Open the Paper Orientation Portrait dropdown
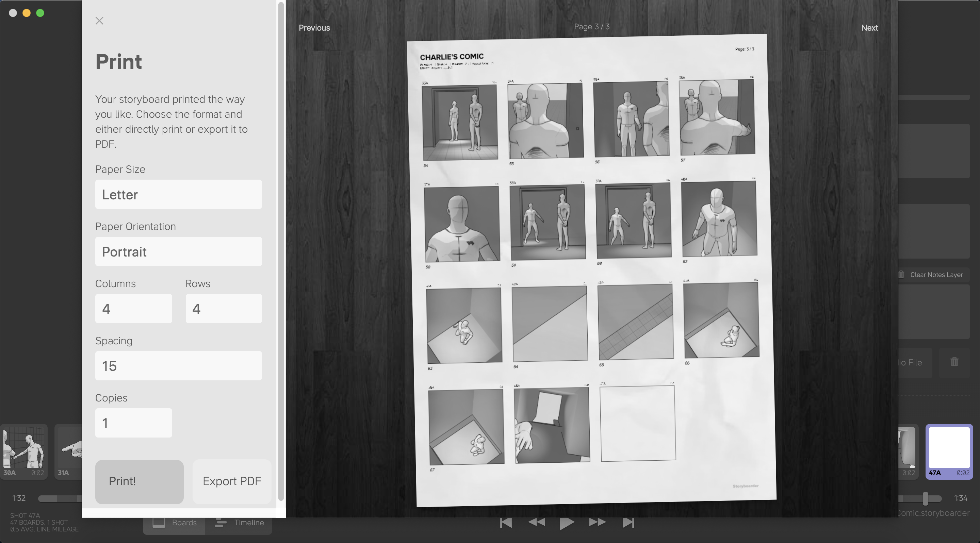 tap(178, 251)
